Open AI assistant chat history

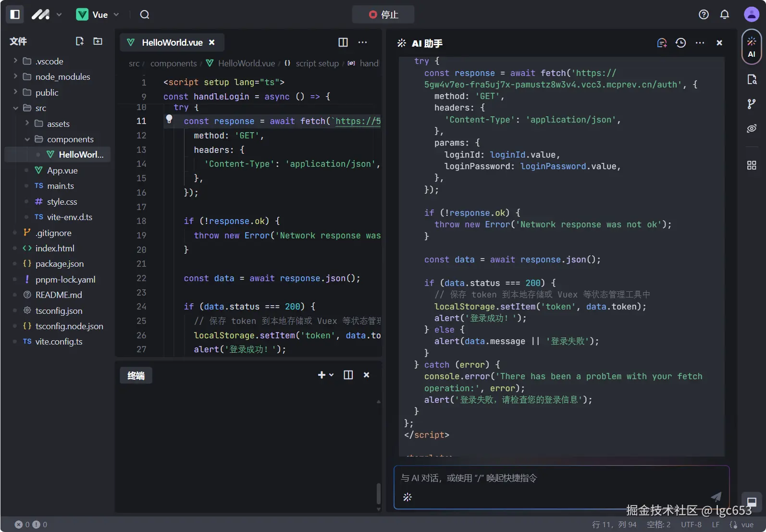click(x=680, y=43)
